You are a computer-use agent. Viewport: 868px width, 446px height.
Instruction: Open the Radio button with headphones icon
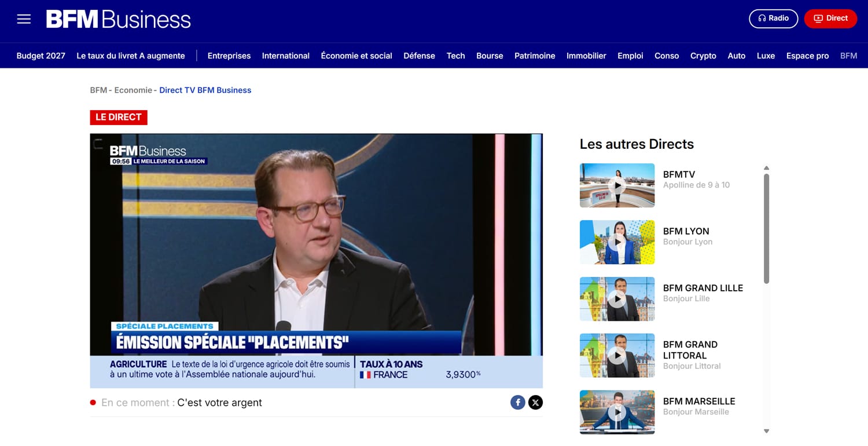click(x=773, y=19)
